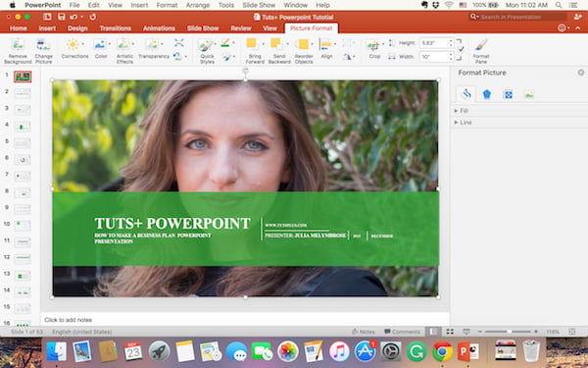Open the Home ribbon tab
This screenshot has height=368, width=588.
pos(18,28)
